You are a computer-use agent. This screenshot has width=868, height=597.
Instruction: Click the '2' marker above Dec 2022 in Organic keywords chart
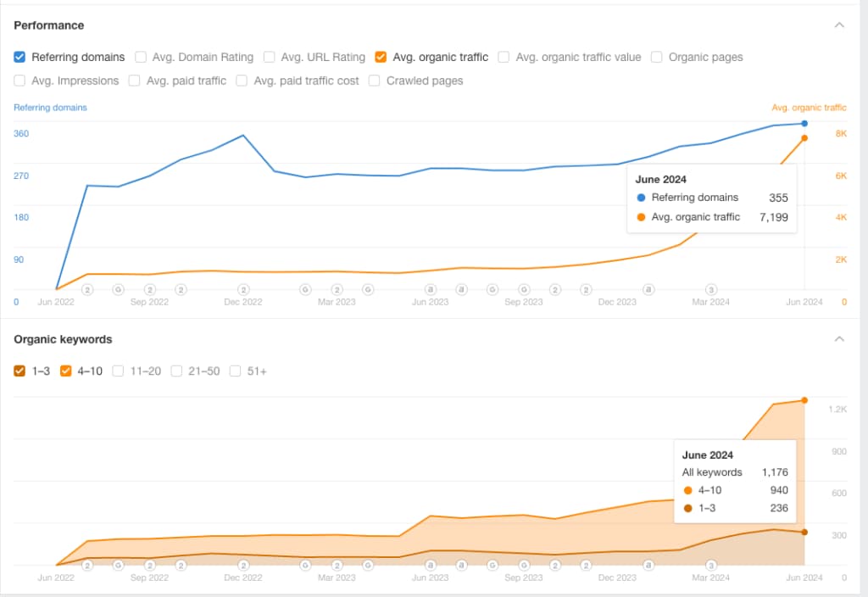243,564
